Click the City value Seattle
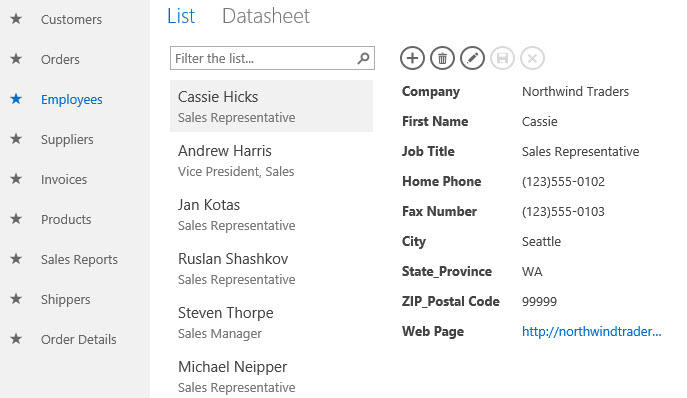687x398 pixels. [541, 242]
